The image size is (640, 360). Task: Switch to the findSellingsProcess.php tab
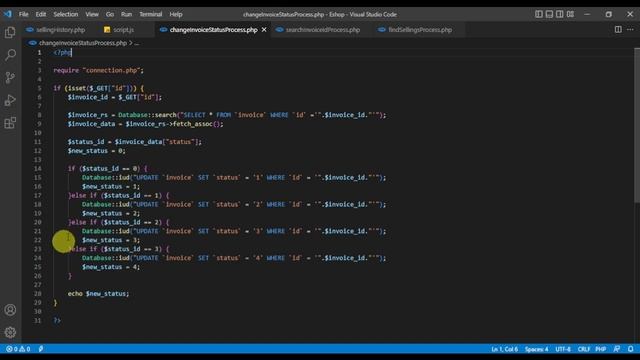pos(420,30)
